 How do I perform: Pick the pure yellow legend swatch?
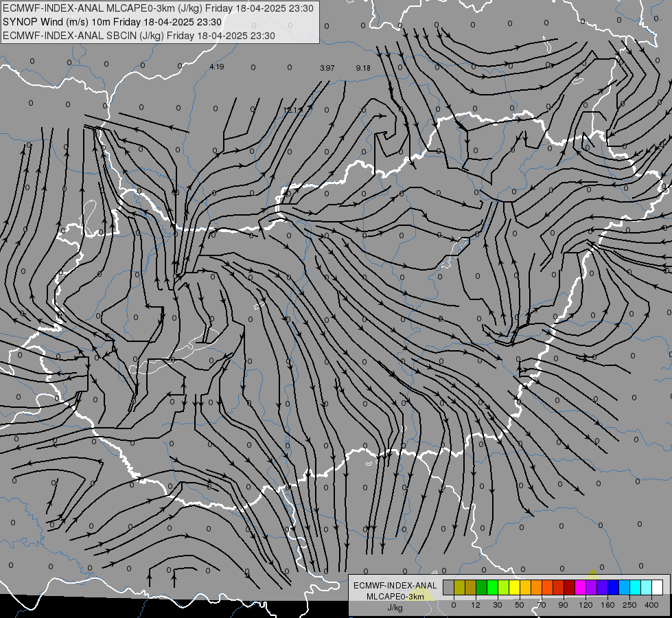click(x=515, y=587)
